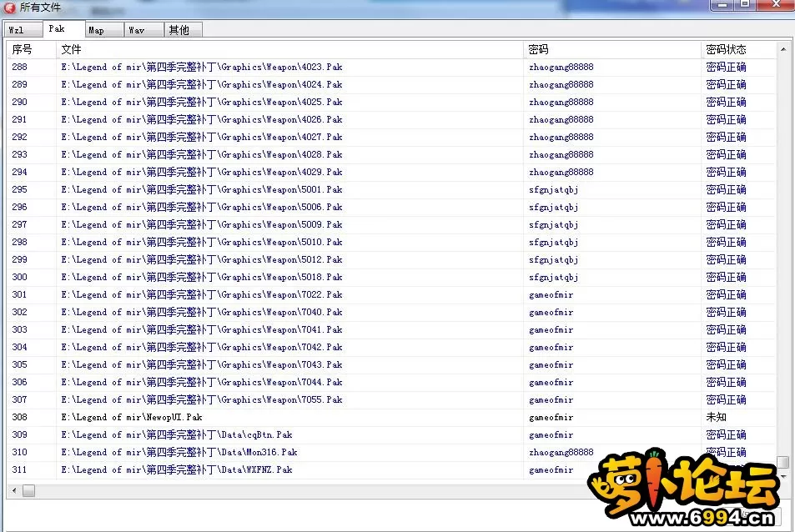Select file path Weapon\7044.Pak
The height and width of the screenshot is (532, 795).
202,382
